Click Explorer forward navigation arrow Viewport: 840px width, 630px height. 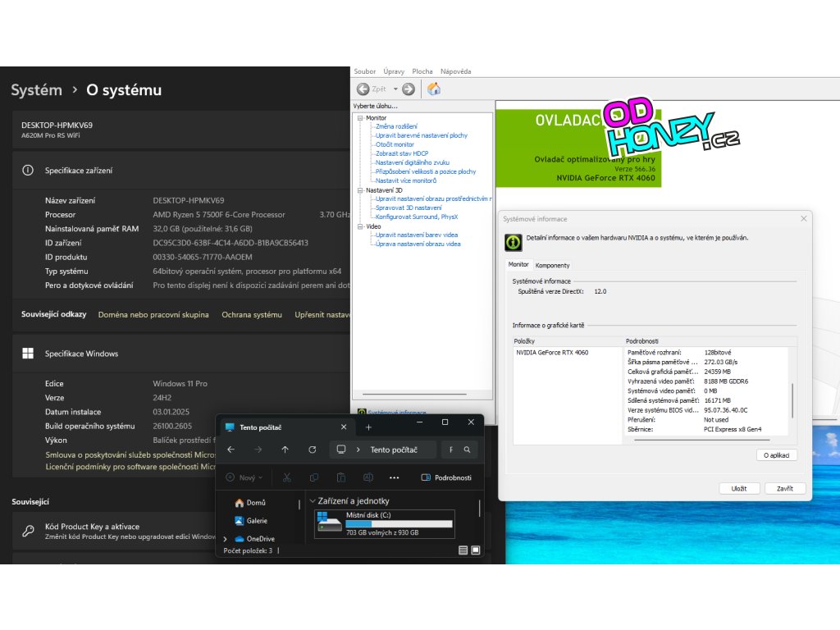(258, 450)
